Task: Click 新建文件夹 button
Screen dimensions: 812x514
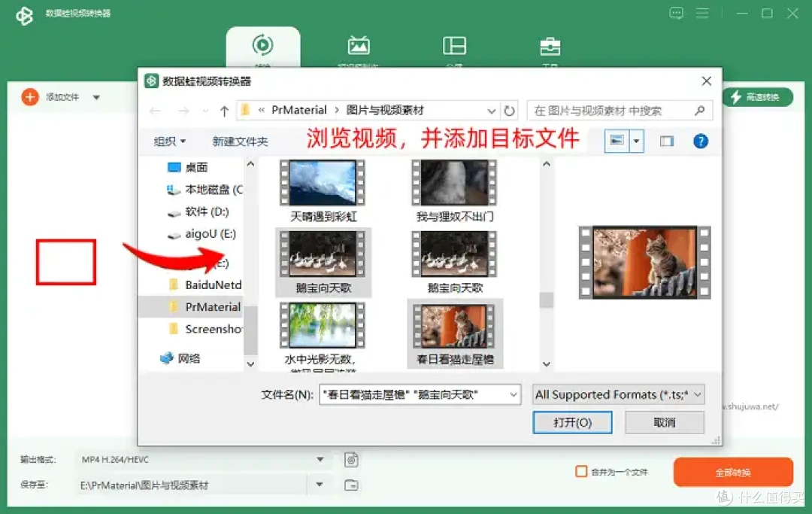Action: point(241,141)
